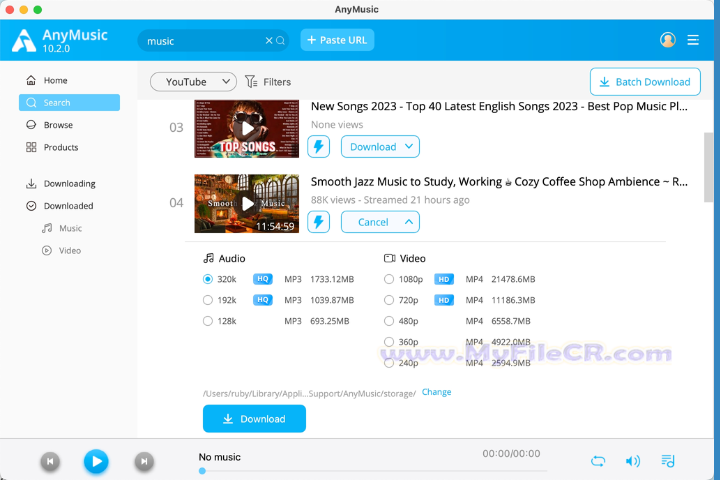Viewport: 720px width, 480px height.
Task: Open Products in sidebar
Action: coord(69,147)
